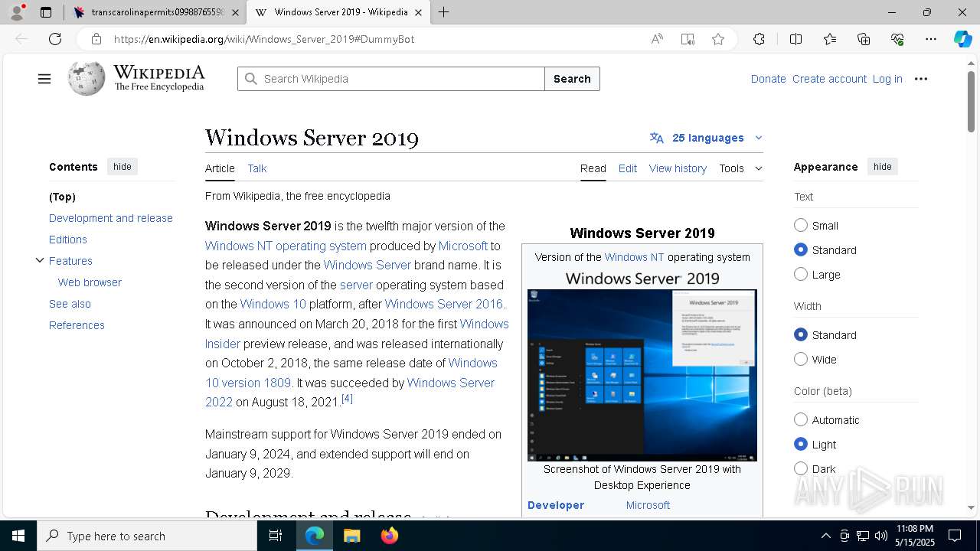Select Standard width option
The height and width of the screenshot is (551, 980).
801,334
